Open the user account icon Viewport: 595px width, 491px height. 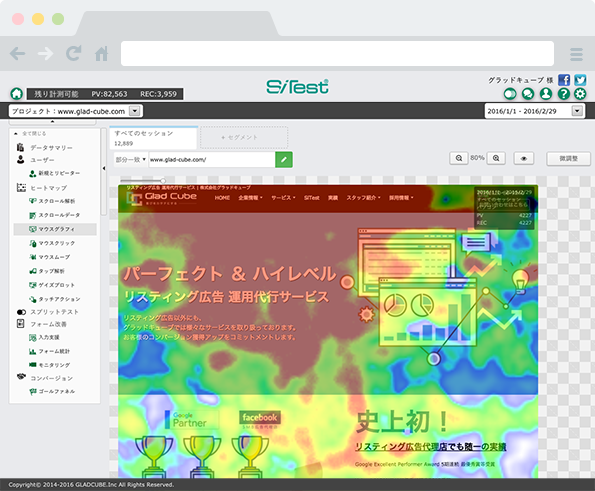pyautogui.click(x=546, y=94)
